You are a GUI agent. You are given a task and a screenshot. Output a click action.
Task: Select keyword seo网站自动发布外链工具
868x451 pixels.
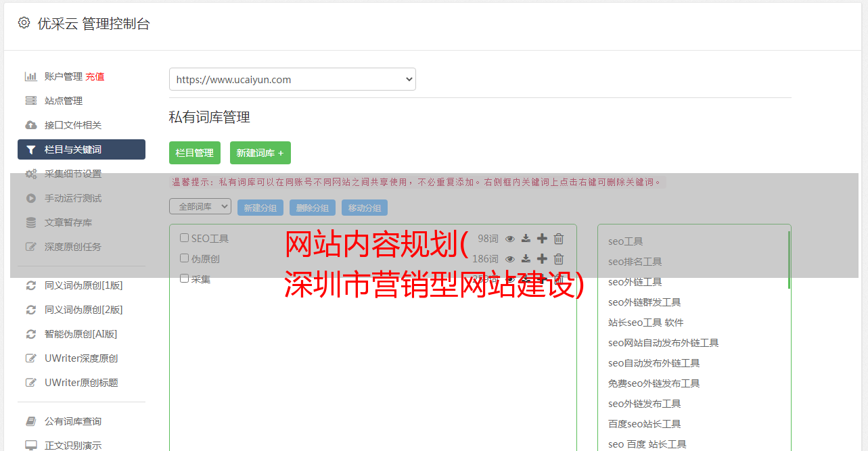pyautogui.click(x=663, y=343)
